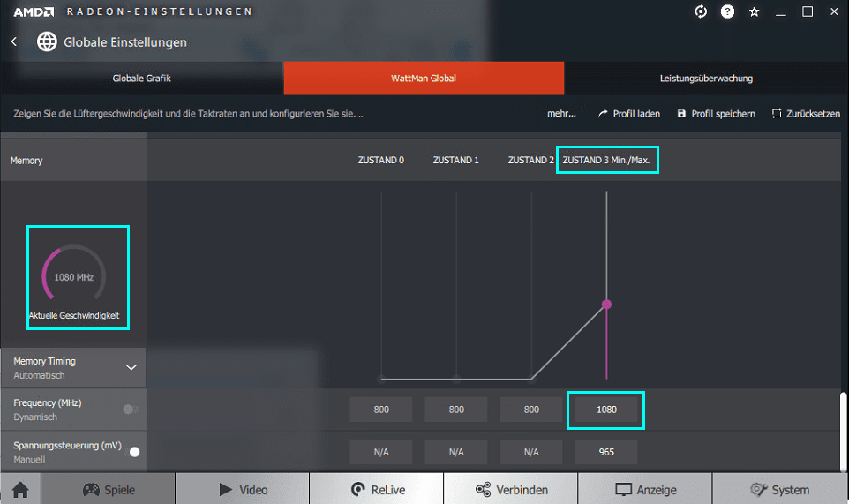This screenshot has width=849, height=504.
Task: Click the AMD logo
Action: tap(34, 11)
